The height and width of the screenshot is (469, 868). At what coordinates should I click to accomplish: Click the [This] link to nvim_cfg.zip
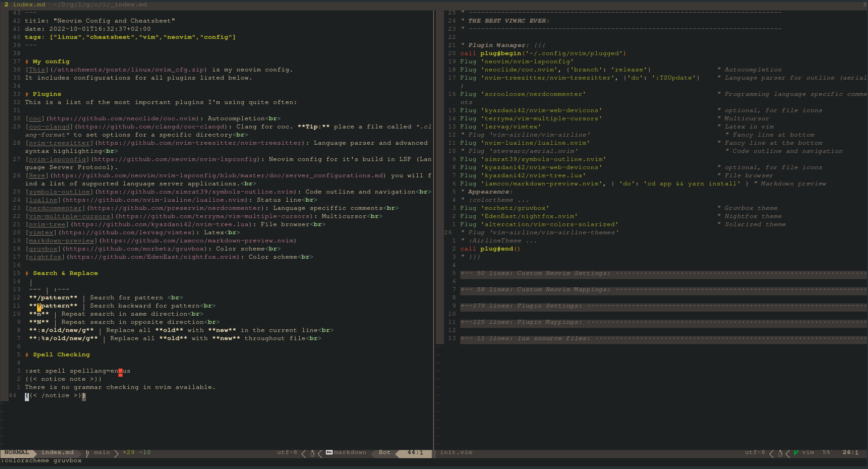[37, 70]
